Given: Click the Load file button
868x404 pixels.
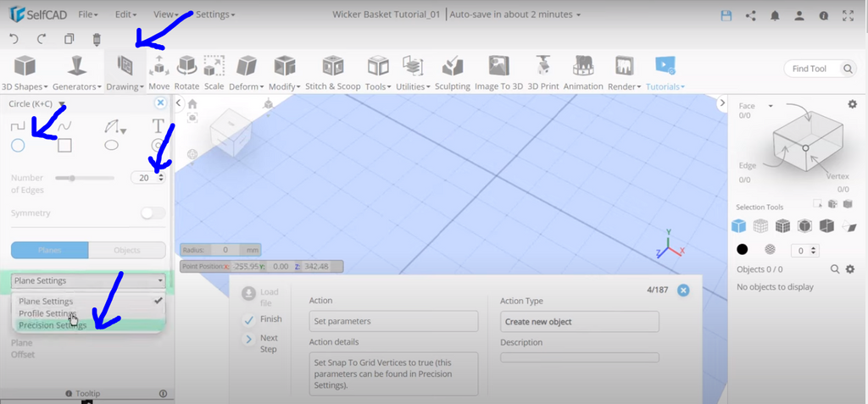Looking at the screenshot, I should point(261,297).
